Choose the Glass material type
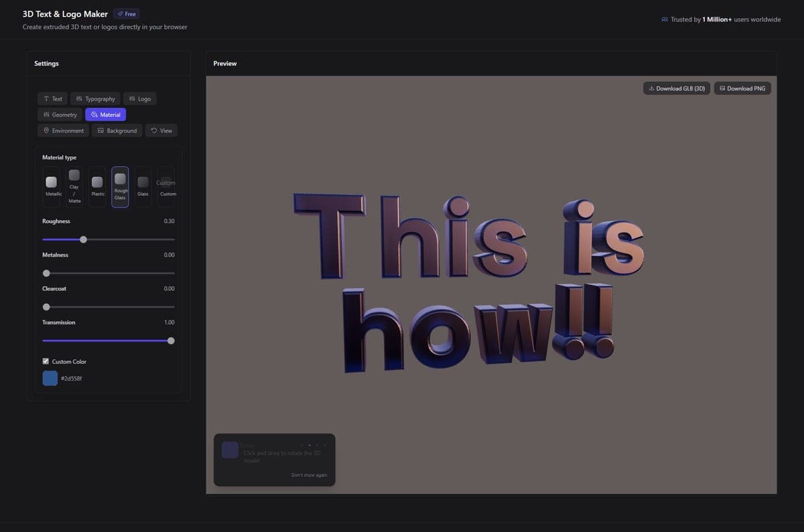This screenshot has height=532, width=804. click(143, 187)
